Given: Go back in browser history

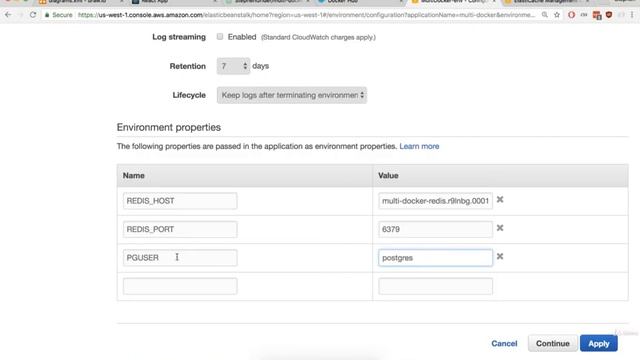Looking at the screenshot, I should (x=8, y=15).
